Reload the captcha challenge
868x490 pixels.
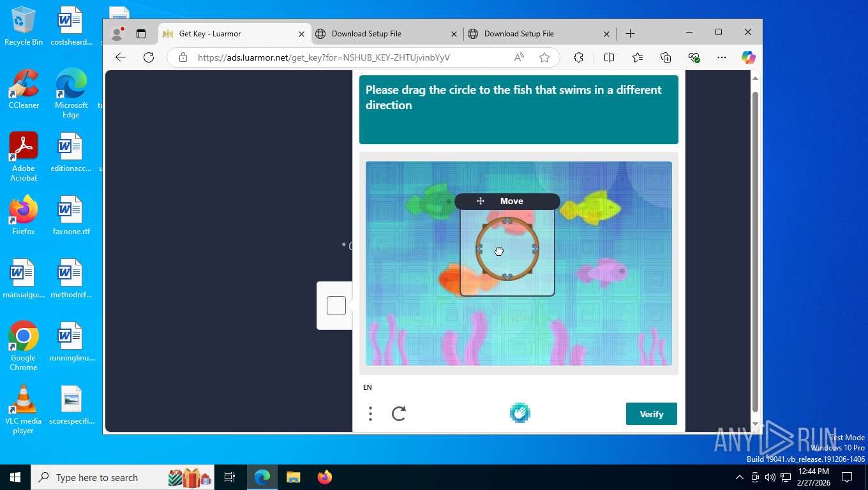[x=399, y=414]
